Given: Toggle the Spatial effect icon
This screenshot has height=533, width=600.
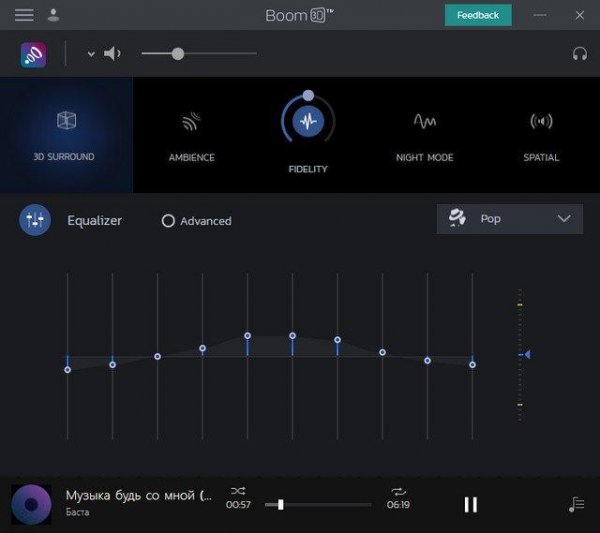Looking at the screenshot, I should point(541,121).
